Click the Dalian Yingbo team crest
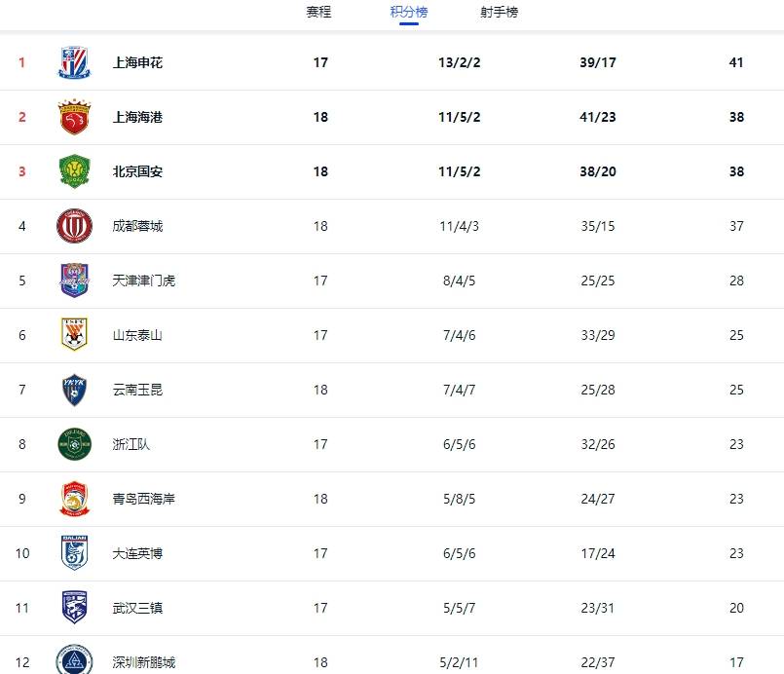The width and height of the screenshot is (784, 674). 74,553
